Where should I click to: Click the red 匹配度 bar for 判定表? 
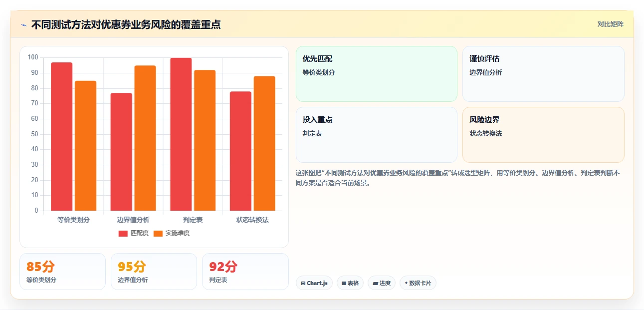click(181, 134)
